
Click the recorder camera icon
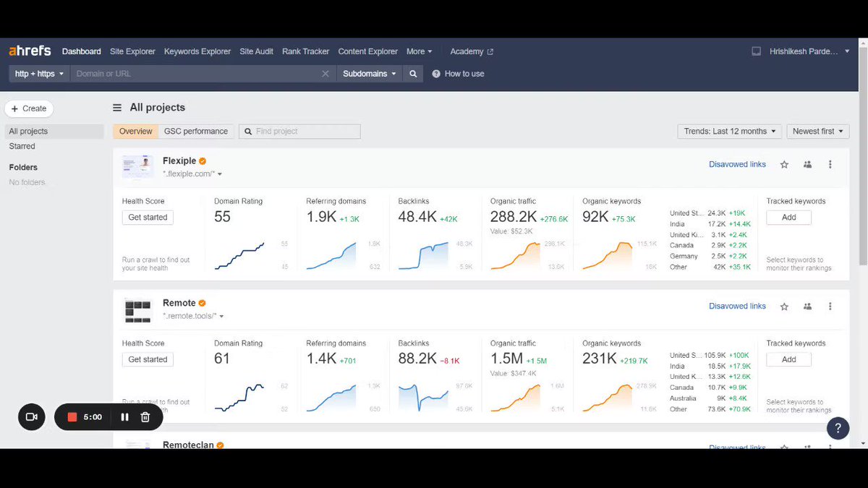(x=32, y=417)
